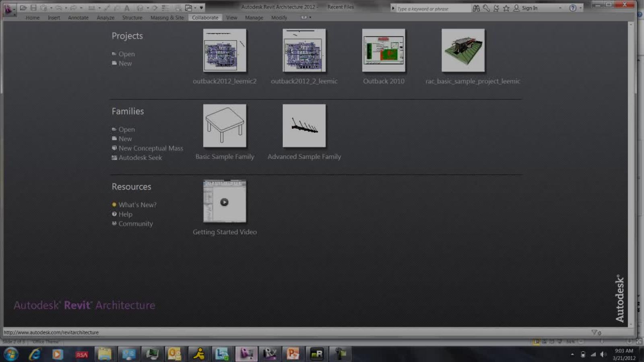Image resolution: width=644 pixels, height=362 pixels.
Task: Open AIM running man icon in taskbar
Action: pyautogui.click(x=199, y=354)
